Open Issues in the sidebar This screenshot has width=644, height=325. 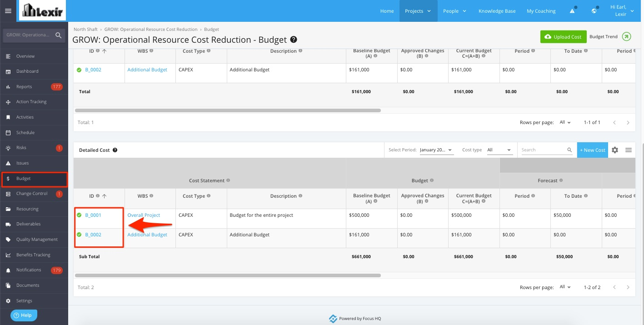point(34,163)
